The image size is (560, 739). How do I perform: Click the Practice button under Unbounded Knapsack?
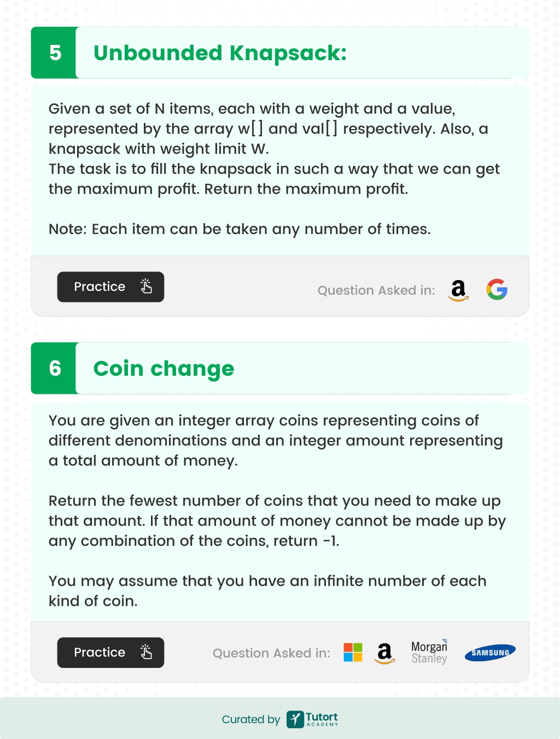[110, 287]
